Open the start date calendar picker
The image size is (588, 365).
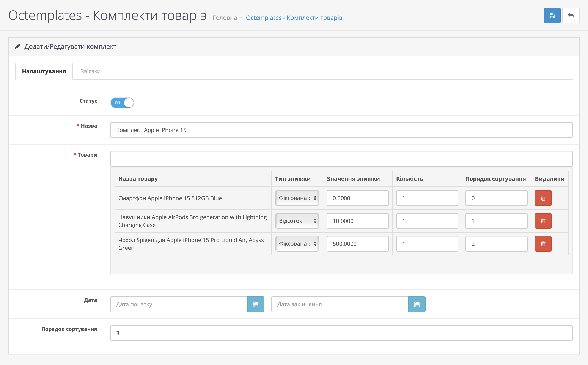(x=256, y=304)
